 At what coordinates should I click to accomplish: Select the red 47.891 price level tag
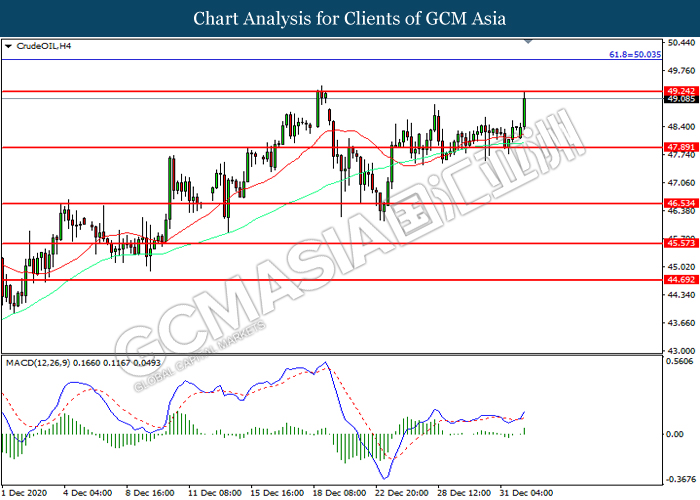pyautogui.click(x=680, y=147)
